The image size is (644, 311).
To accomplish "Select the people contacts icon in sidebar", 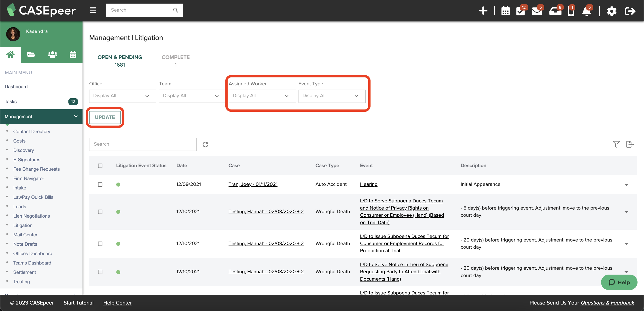I will [x=52, y=55].
